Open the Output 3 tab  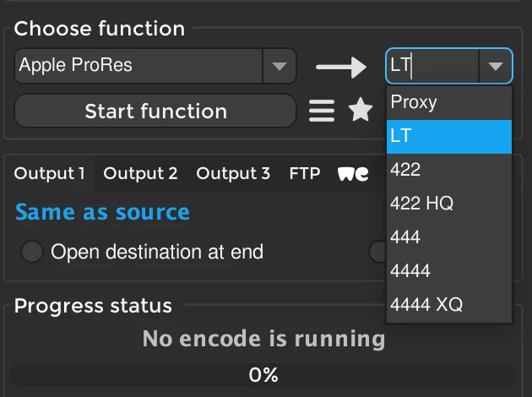coord(233,173)
